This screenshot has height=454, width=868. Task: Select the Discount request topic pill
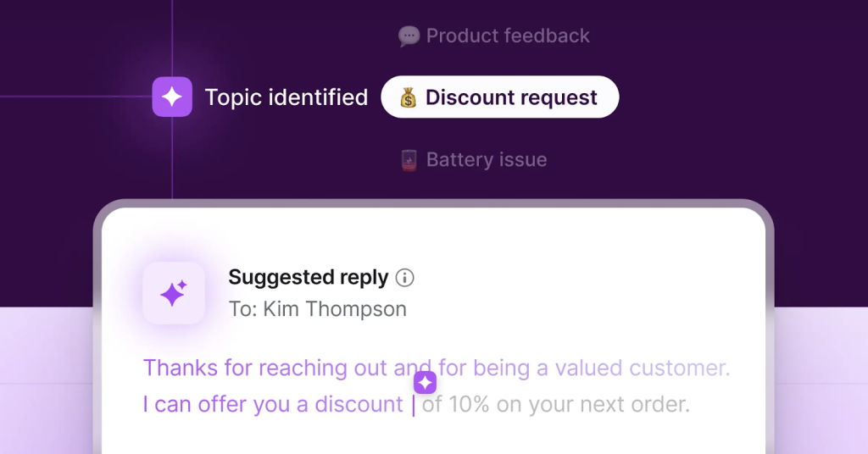pyautogui.click(x=499, y=97)
